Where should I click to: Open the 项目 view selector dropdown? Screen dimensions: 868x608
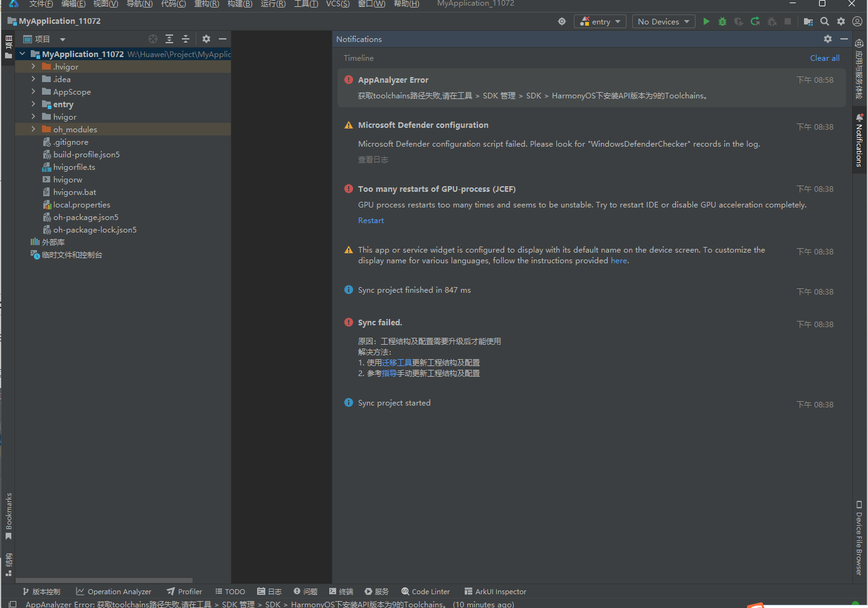coord(45,39)
